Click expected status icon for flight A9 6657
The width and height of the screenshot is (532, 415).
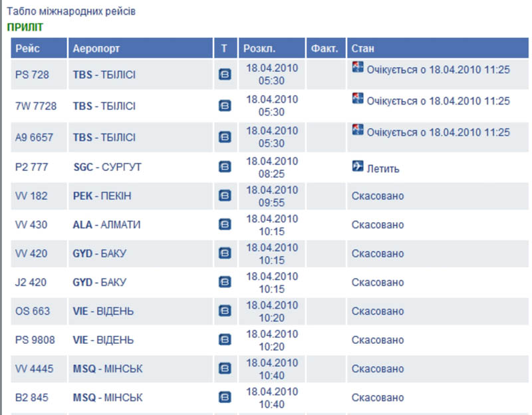pyautogui.click(x=358, y=130)
